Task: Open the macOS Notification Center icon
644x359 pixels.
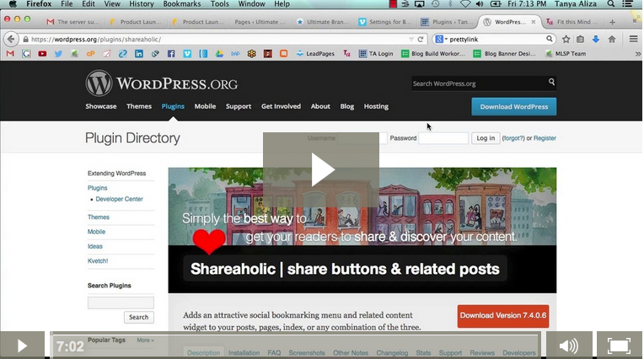Action: pyautogui.click(x=627, y=3)
